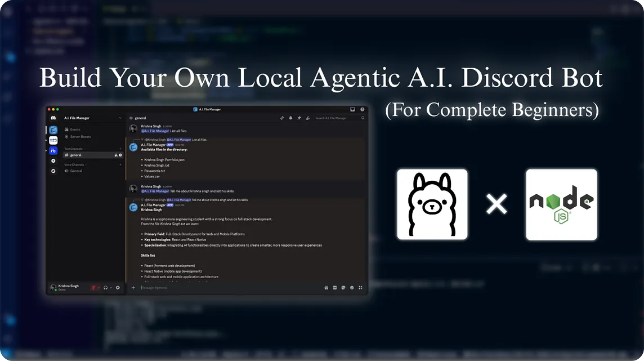Open the Threads icon in channel header
The width and height of the screenshot is (644, 361).
[x=281, y=118]
